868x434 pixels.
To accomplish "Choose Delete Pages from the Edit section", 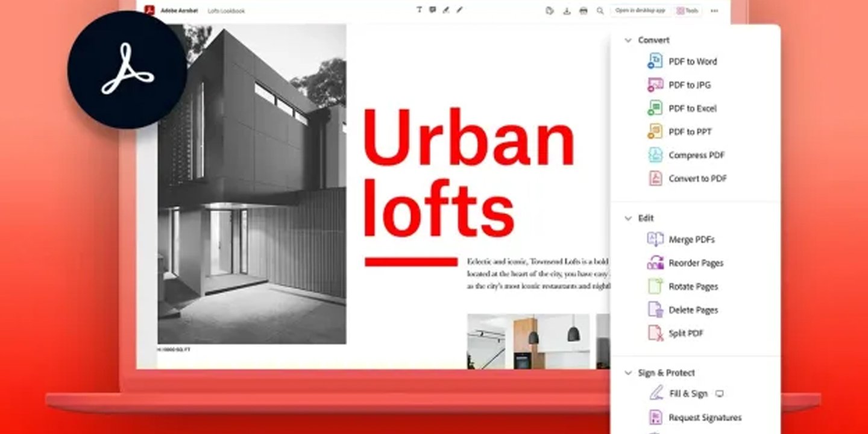I will 684,310.
